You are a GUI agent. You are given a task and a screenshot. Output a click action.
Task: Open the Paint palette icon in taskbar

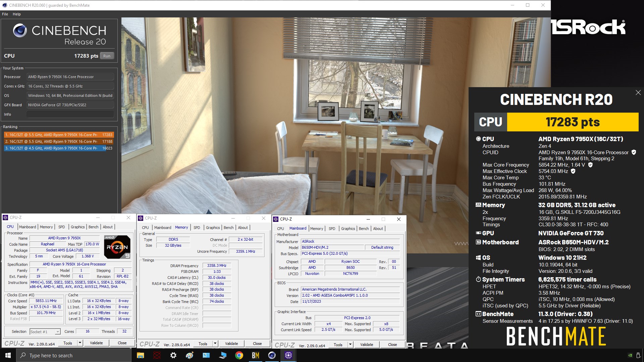[x=190, y=355]
